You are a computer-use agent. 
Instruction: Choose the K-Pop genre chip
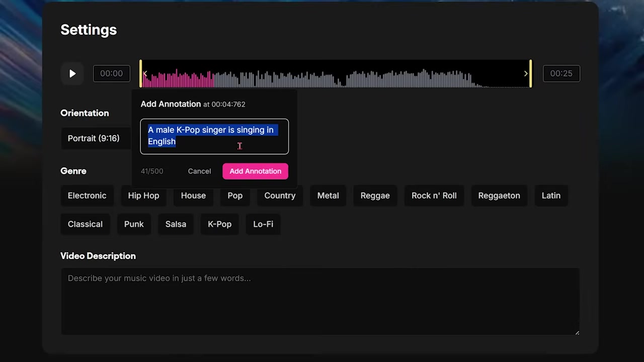(x=219, y=224)
